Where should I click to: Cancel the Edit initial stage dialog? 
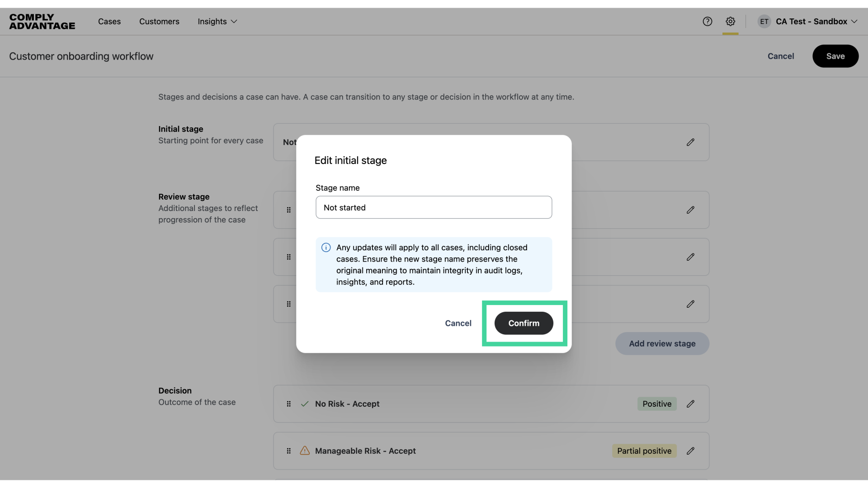pos(458,323)
